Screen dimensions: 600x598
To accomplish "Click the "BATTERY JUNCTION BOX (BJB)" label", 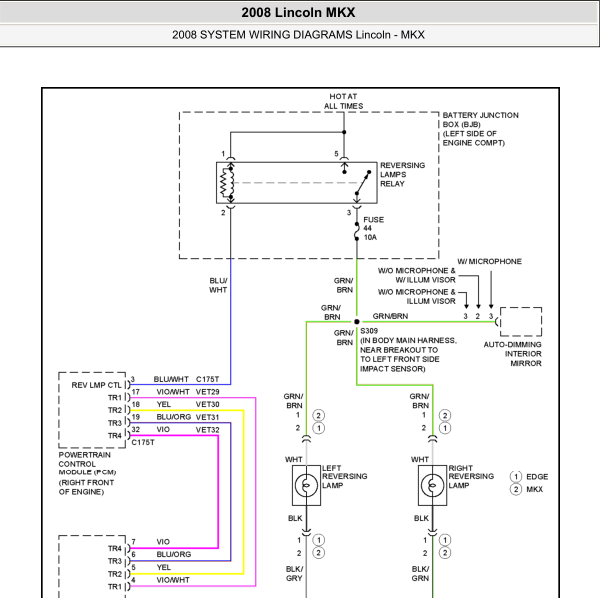I will click(480, 120).
